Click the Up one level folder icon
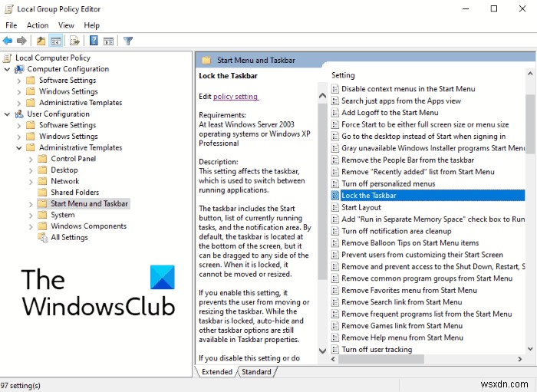This screenshot has width=537, height=392. click(41, 41)
